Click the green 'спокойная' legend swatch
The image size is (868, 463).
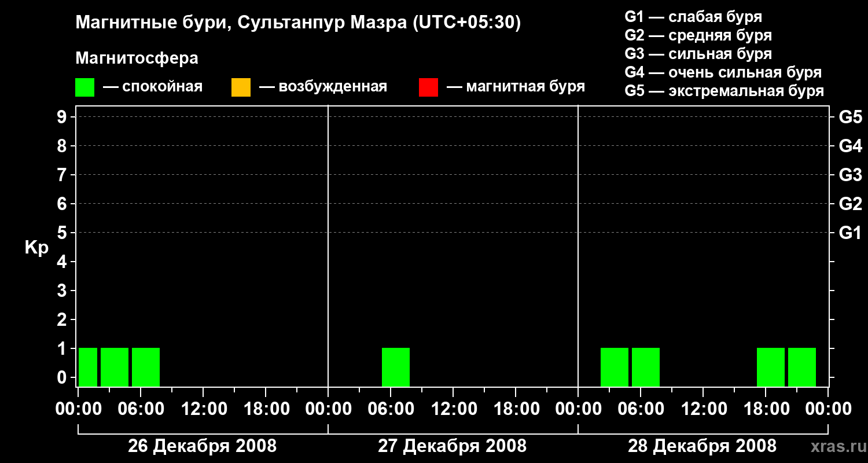click(84, 87)
